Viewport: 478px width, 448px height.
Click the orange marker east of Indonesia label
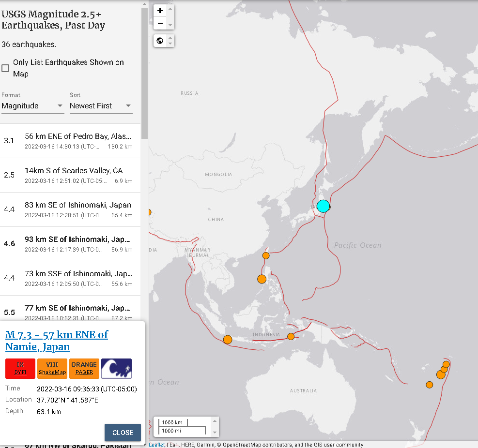[291, 337]
